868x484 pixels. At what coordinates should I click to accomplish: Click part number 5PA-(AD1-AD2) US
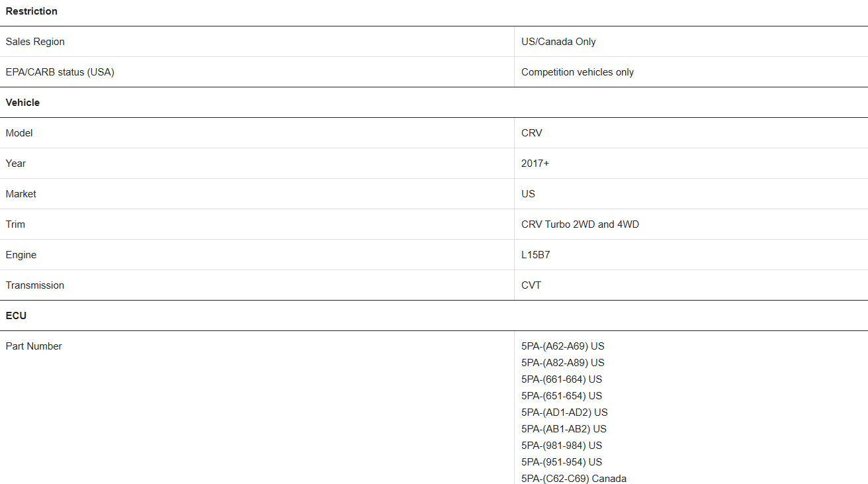click(564, 412)
